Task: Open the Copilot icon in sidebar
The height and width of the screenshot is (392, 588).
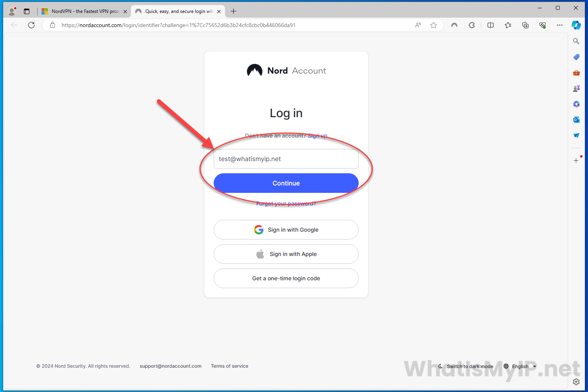Action: tap(576, 25)
